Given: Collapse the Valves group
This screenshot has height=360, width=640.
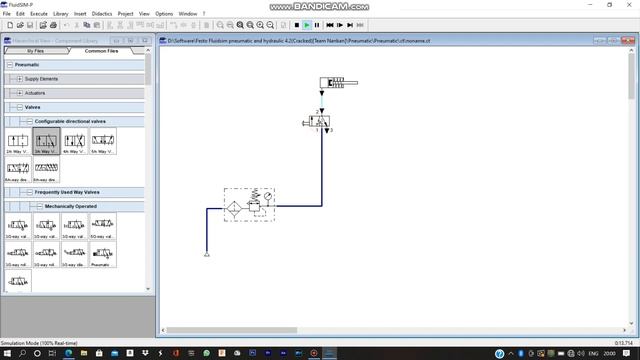Looking at the screenshot, I should coord(20,107).
